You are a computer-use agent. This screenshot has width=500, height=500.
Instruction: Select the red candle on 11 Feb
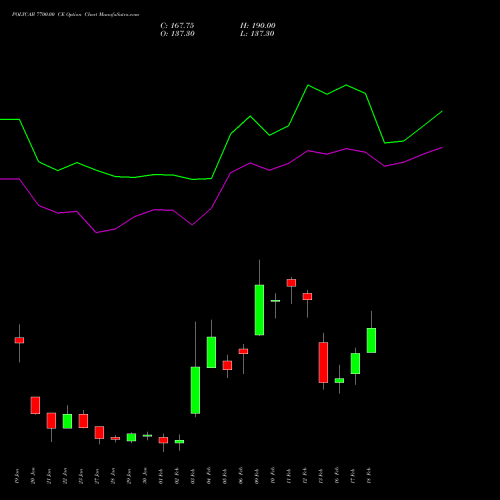(x=291, y=283)
